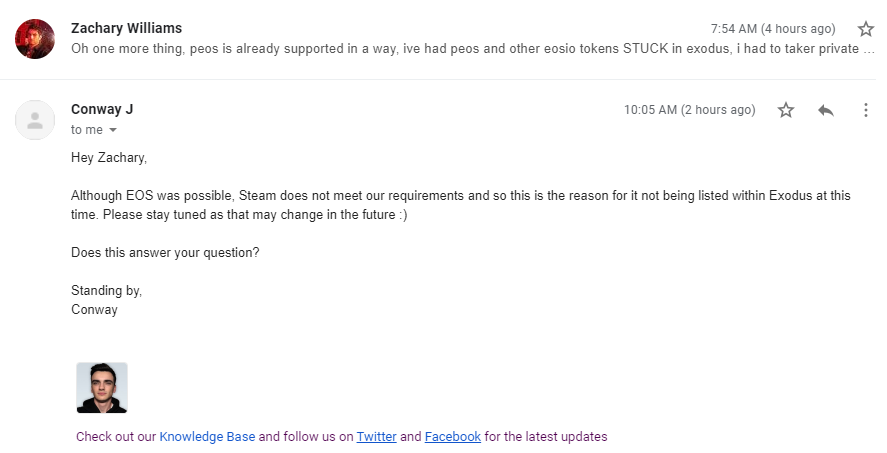Star the Conway J message

pos(786,110)
